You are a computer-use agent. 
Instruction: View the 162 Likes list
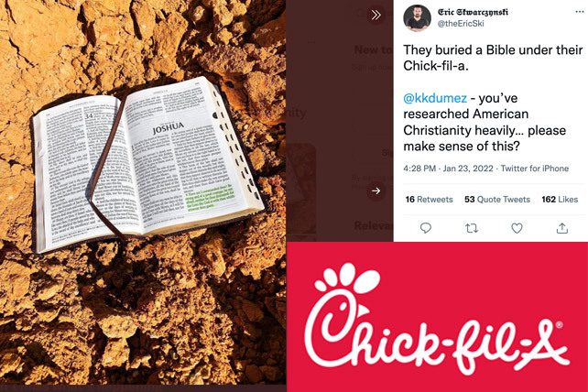click(560, 199)
